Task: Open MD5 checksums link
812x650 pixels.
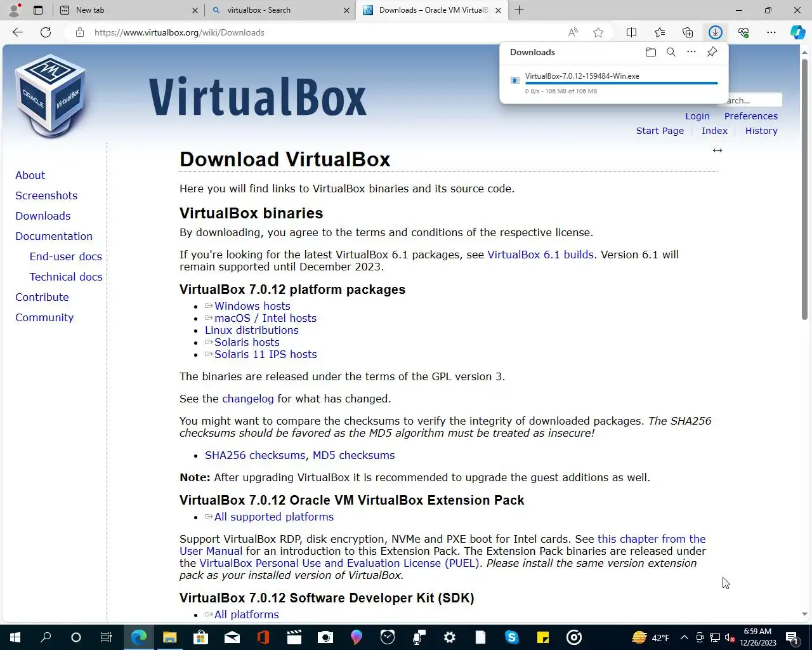Action: click(353, 455)
